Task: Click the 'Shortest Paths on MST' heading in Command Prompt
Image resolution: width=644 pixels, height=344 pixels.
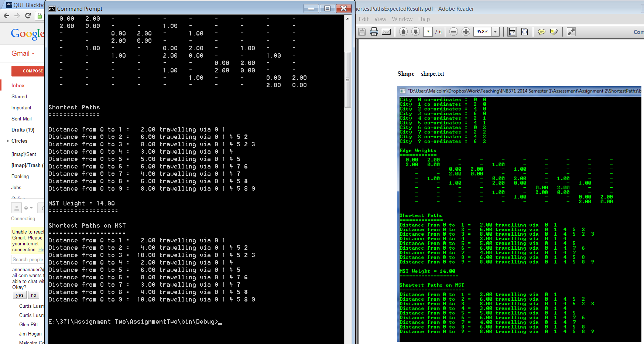Action: 87,225
